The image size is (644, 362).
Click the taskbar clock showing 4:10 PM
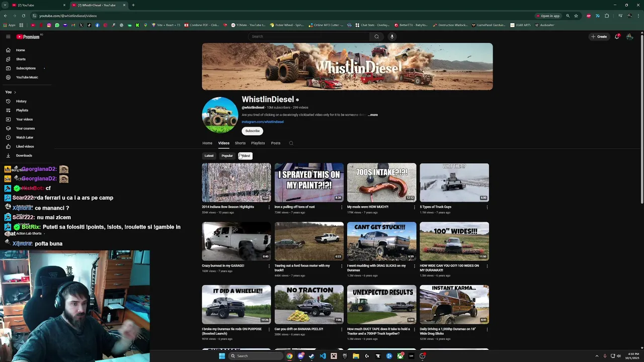tap(633, 356)
